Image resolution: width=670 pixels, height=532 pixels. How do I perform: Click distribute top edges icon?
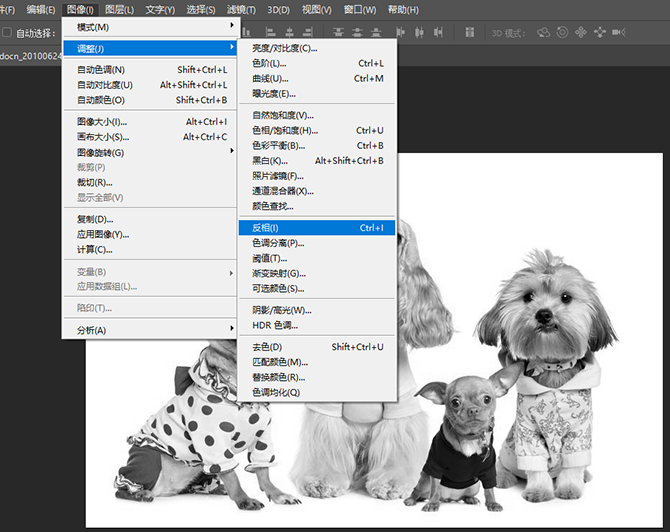click(x=338, y=32)
